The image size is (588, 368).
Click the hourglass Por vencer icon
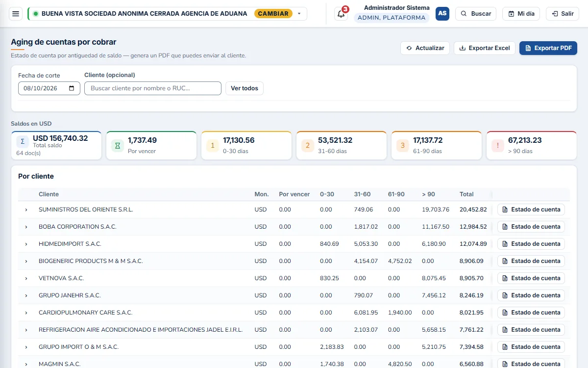[x=118, y=146]
